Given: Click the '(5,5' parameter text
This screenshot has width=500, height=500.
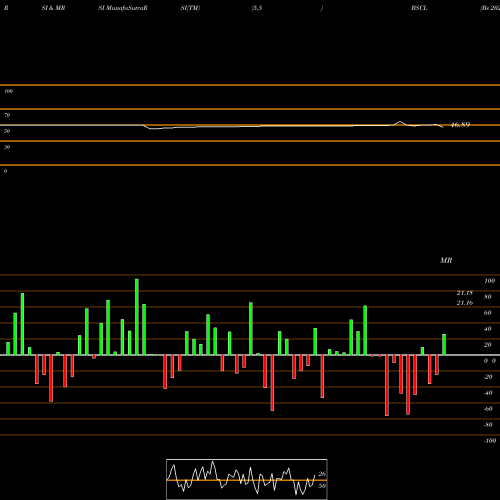Looking at the screenshot, I should [257, 8].
